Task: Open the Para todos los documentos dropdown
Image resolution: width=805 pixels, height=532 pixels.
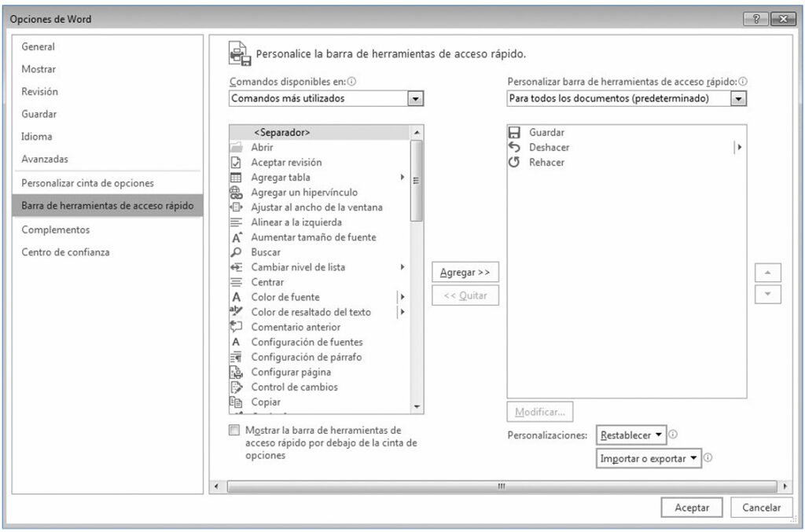Action: point(738,98)
